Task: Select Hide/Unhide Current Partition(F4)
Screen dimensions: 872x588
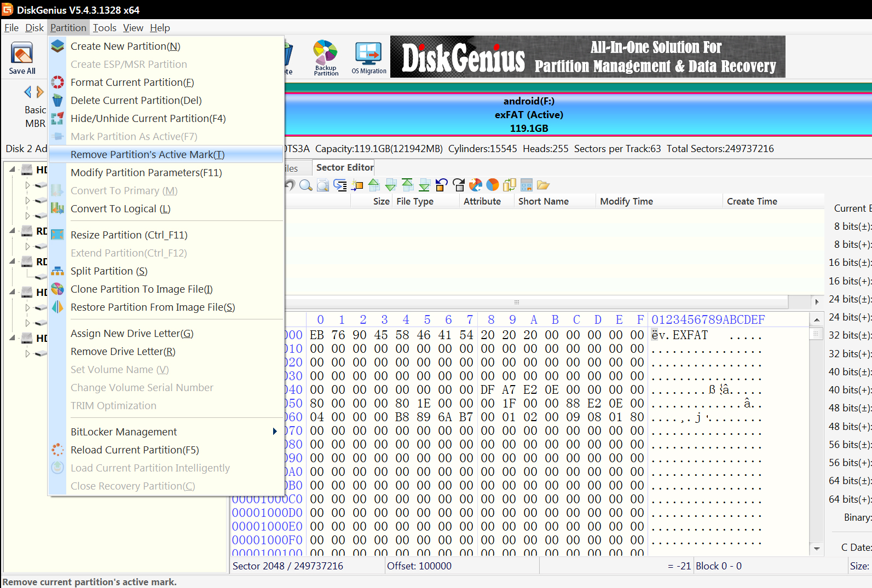Action: (x=166, y=119)
